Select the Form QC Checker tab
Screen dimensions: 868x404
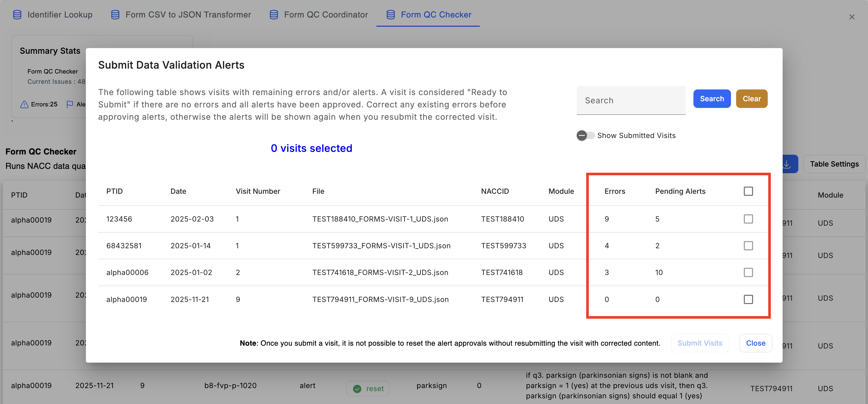click(428, 14)
